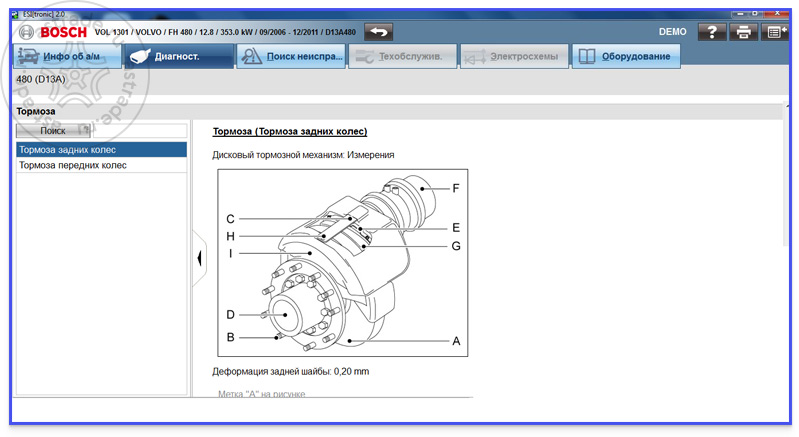Collapse the left panel with the arrow handle
Screen dimensions: 799x437
(199, 258)
